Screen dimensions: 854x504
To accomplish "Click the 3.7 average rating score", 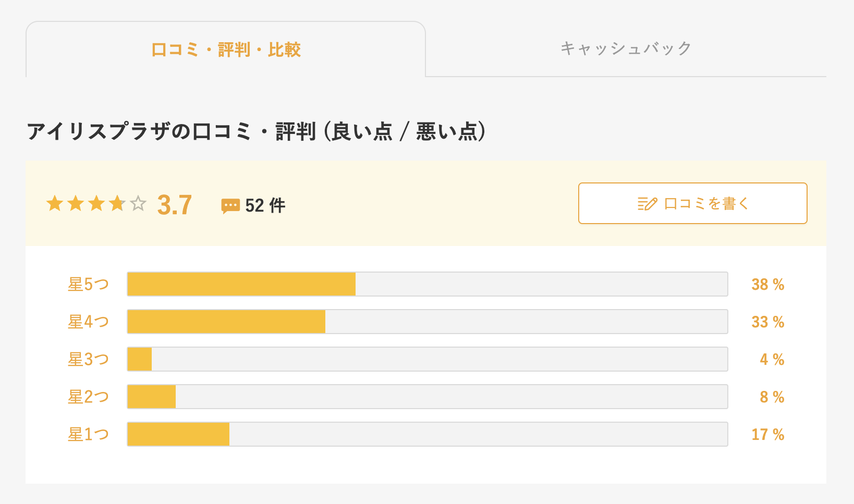I will 175,205.
